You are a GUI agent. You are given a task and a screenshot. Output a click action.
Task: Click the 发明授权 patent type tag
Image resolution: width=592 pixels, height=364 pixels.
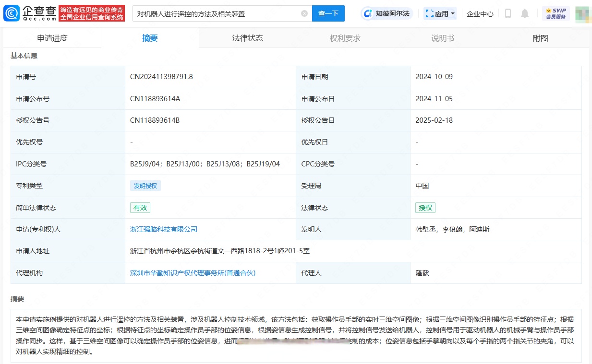tap(145, 186)
